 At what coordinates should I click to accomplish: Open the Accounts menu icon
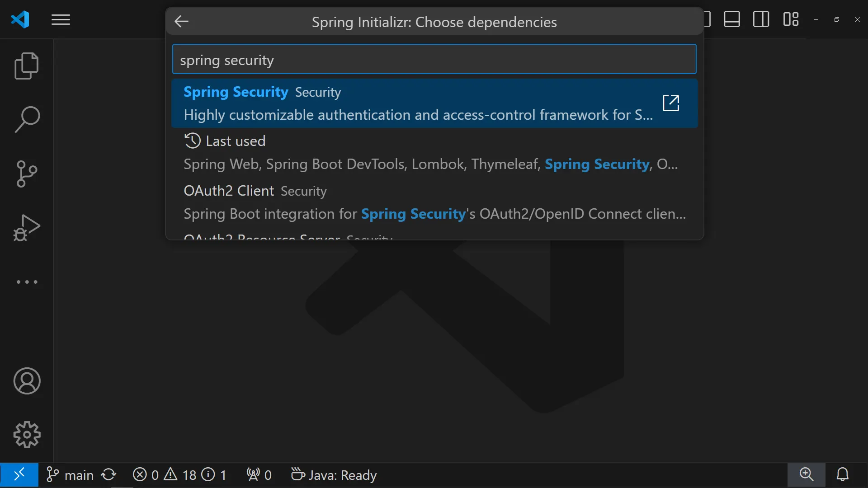[27, 381]
